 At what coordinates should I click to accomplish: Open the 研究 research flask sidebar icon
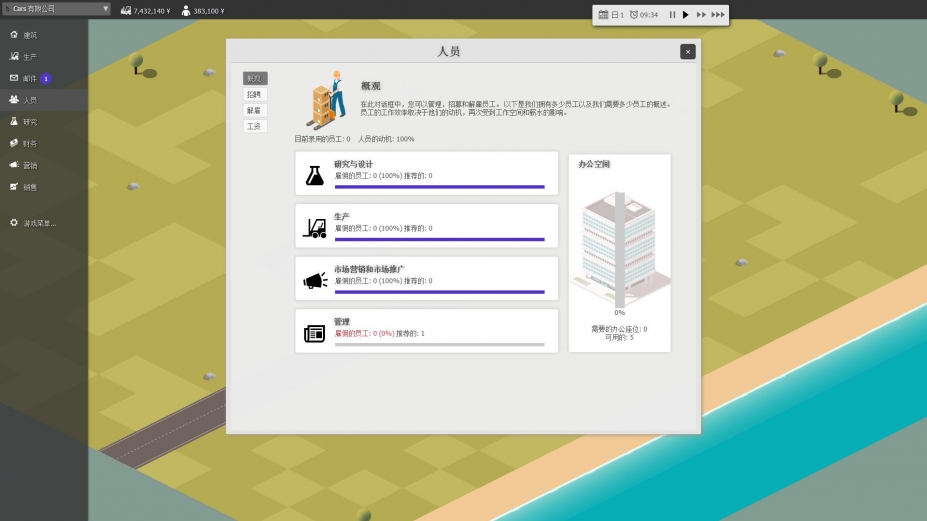14,121
